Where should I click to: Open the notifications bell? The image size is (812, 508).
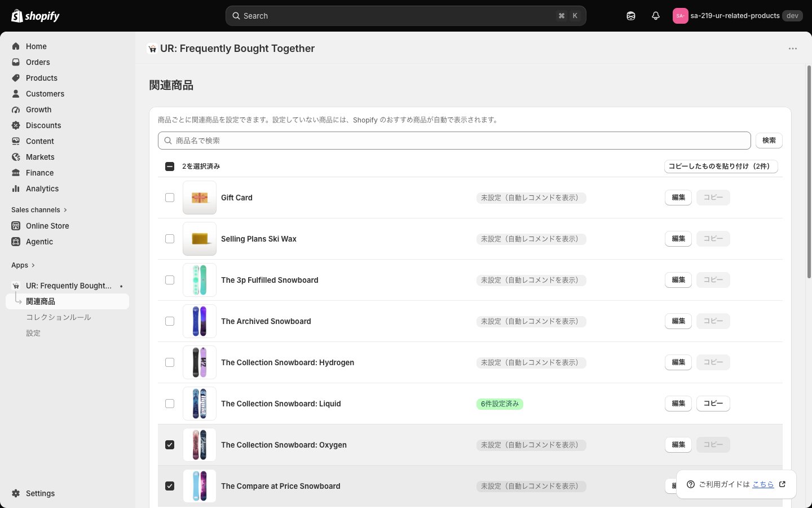coord(656,16)
